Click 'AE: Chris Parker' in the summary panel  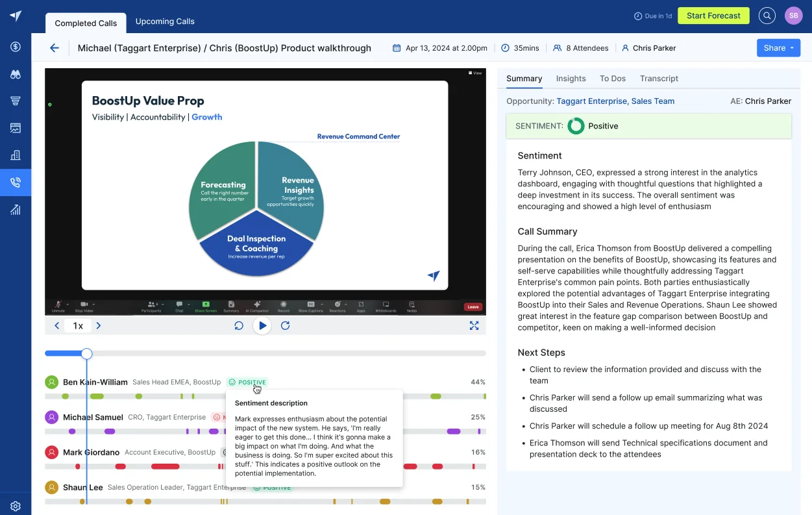(761, 101)
